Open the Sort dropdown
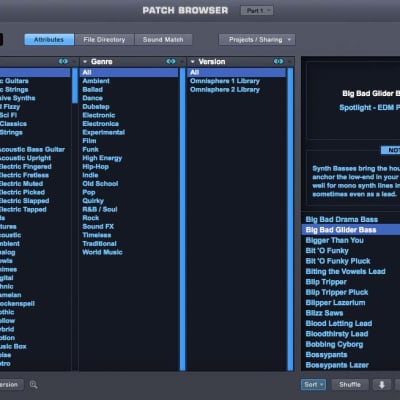The image size is (400, 400). pos(313,385)
